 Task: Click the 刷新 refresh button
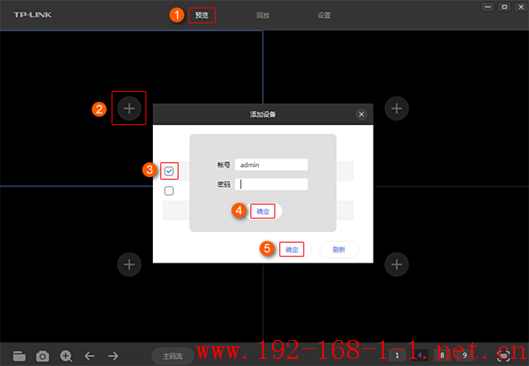click(339, 250)
